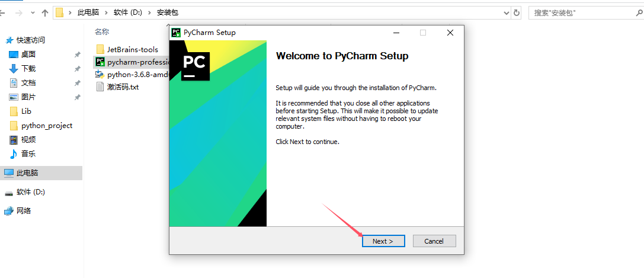The height and width of the screenshot is (278, 644).
Task: Sort files by the 名称 column header
Action: tap(102, 32)
